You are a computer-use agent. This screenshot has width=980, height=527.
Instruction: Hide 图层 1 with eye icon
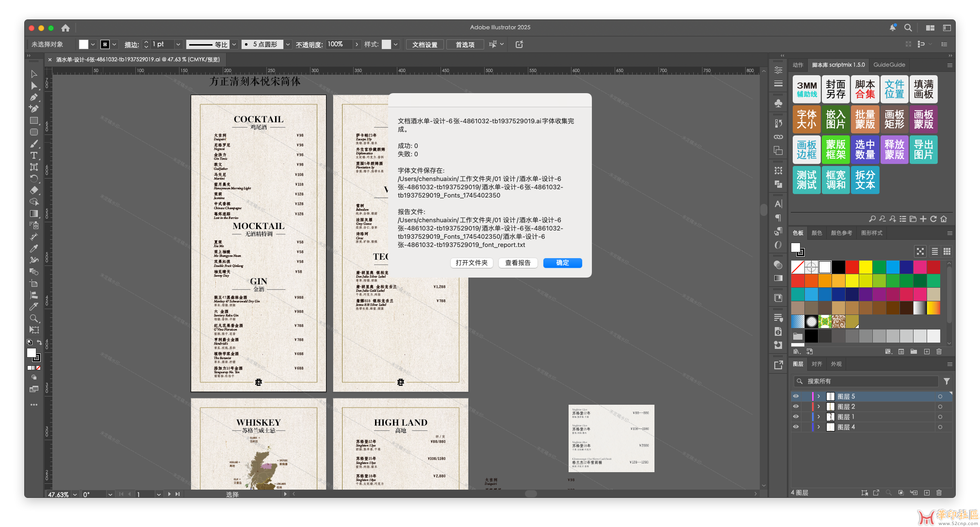click(796, 417)
